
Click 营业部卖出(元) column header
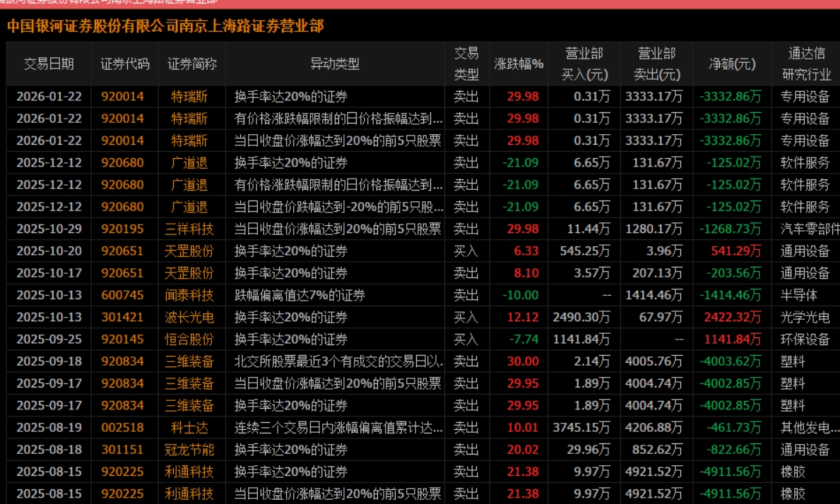tap(656, 64)
